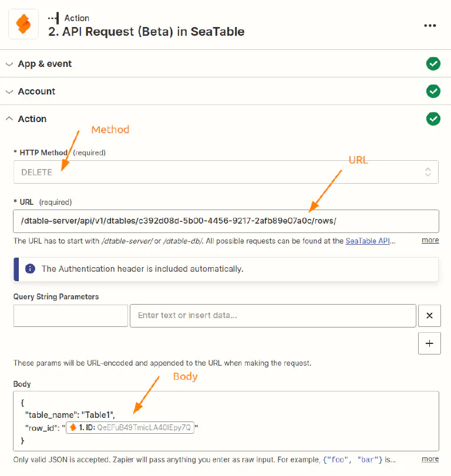Click 'more' below the Body description
Viewport: 451px width, 476px height.
click(430, 459)
